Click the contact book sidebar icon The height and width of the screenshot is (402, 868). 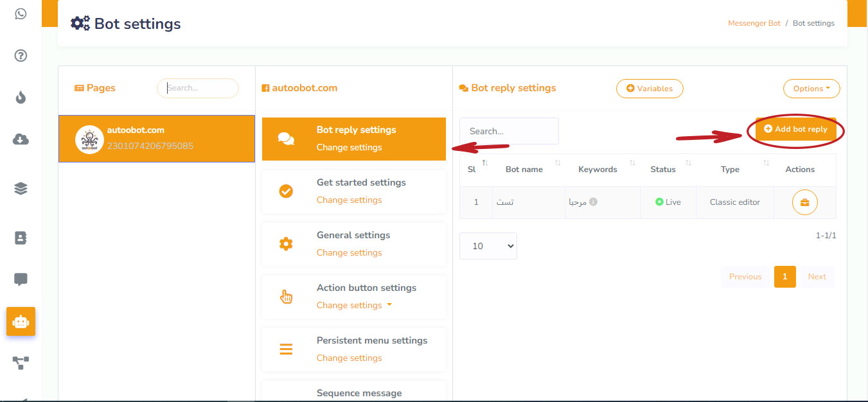click(21, 238)
